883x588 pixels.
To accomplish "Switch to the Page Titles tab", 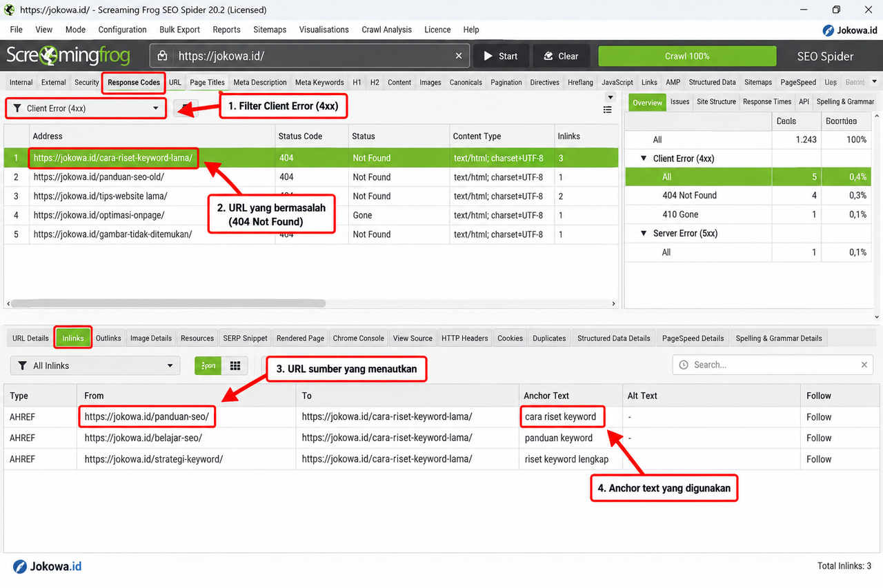I will pos(207,82).
